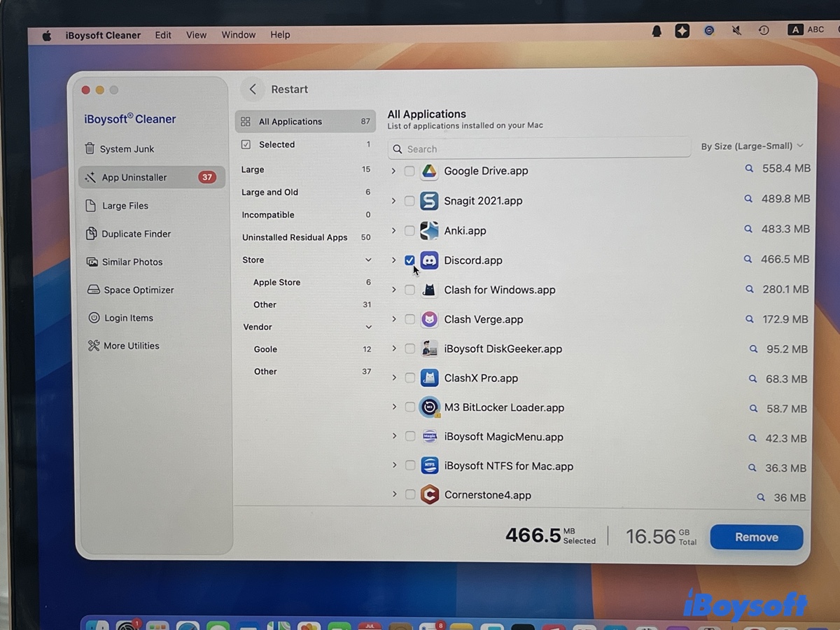The height and width of the screenshot is (630, 840).
Task: Click the Clash for Windows app icon
Action: click(429, 290)
